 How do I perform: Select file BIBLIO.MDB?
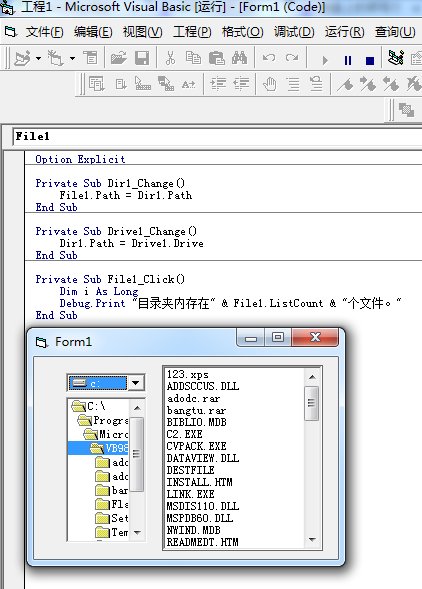(x=197, y=422)
